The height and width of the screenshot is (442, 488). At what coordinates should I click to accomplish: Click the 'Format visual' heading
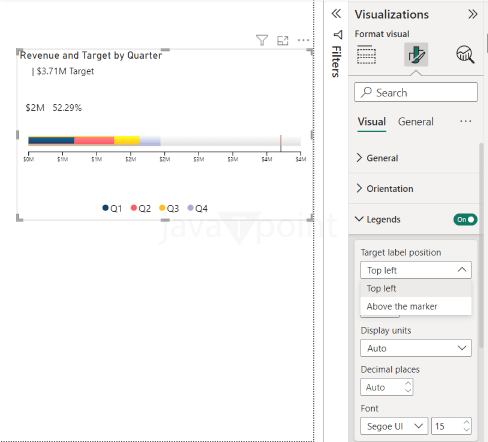point(382,34)
